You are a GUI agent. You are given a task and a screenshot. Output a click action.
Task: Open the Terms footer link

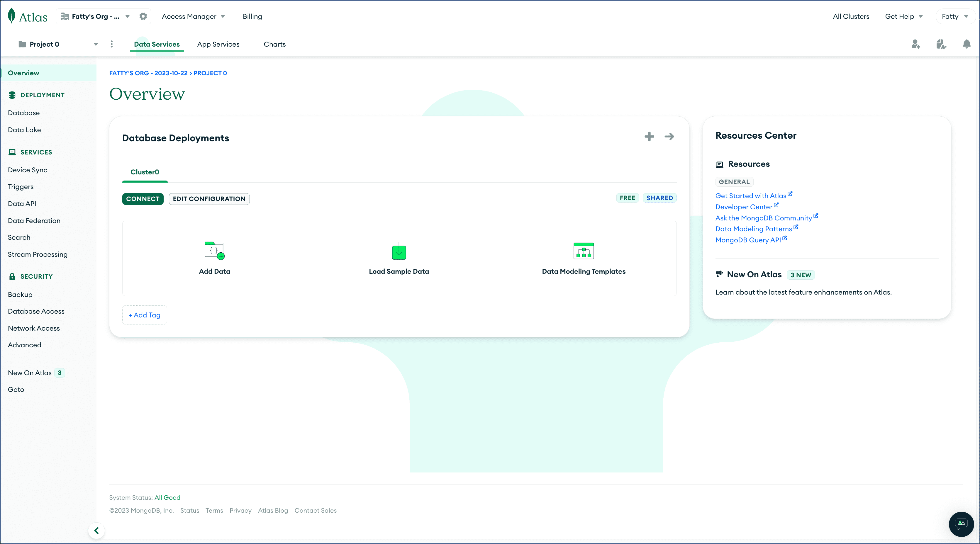214,511
